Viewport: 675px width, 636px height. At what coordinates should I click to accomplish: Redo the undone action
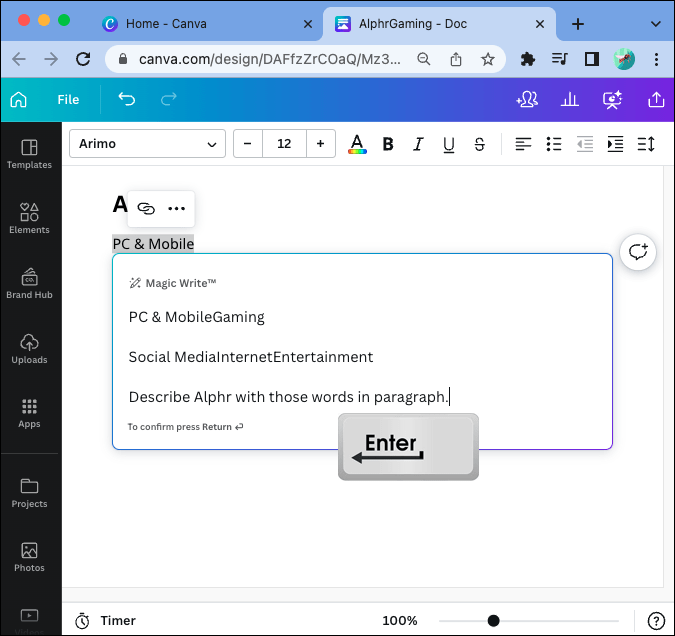click(x=168, y=99)
